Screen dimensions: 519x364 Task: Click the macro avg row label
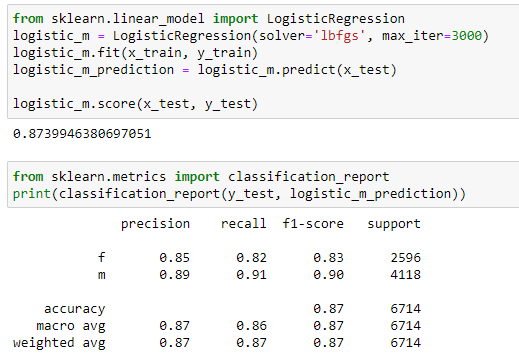(71, 326)
